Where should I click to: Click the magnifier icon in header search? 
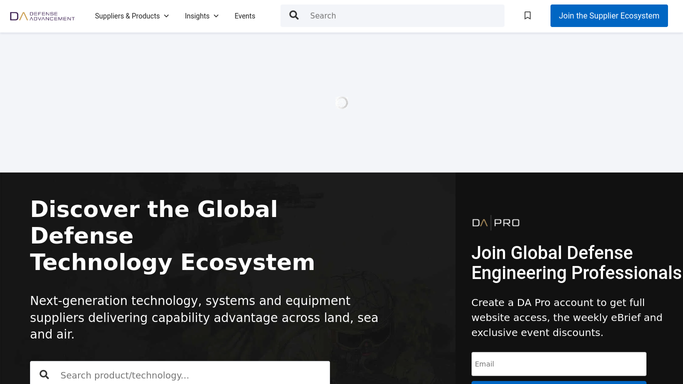[x=294, y=15]
